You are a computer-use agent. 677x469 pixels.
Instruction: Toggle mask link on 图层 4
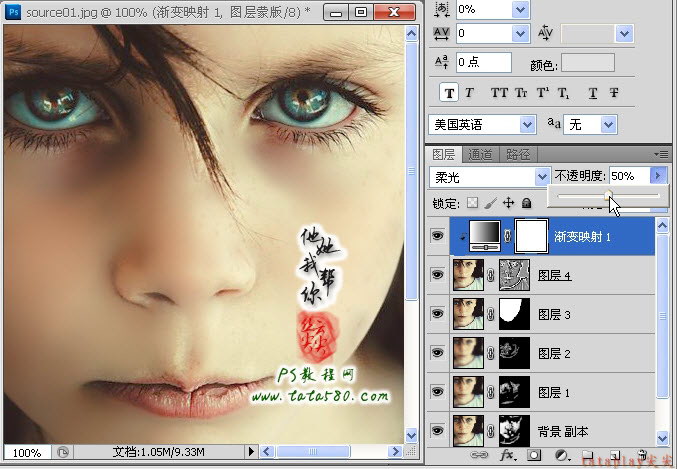pos(491,275)
